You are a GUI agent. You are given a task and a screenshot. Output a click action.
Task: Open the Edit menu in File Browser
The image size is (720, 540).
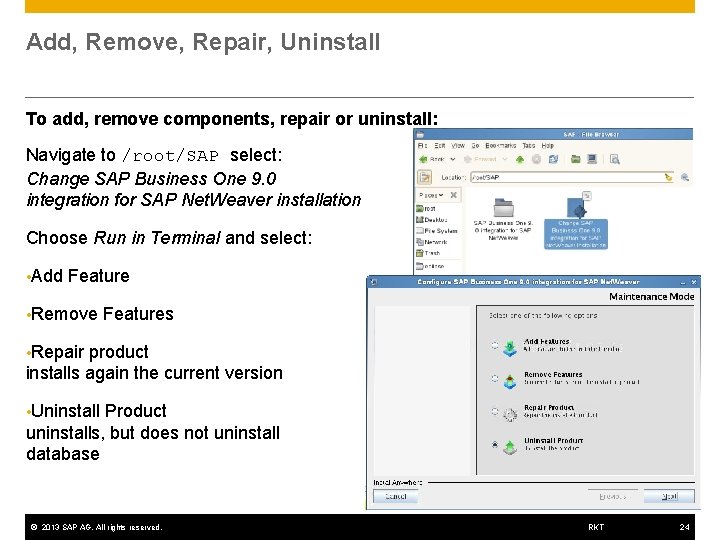pos(440,146)
